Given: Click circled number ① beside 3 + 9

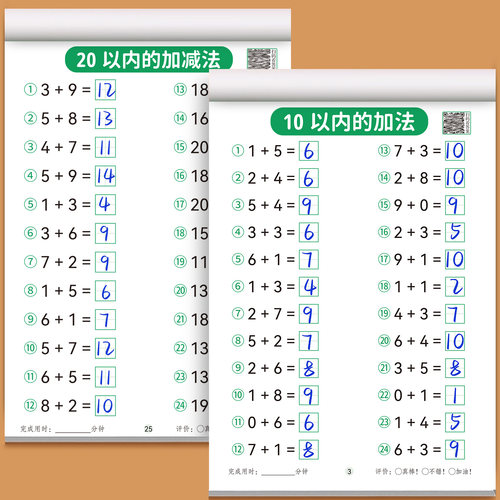Looking at the screenshot, I should tap(30, 90).
